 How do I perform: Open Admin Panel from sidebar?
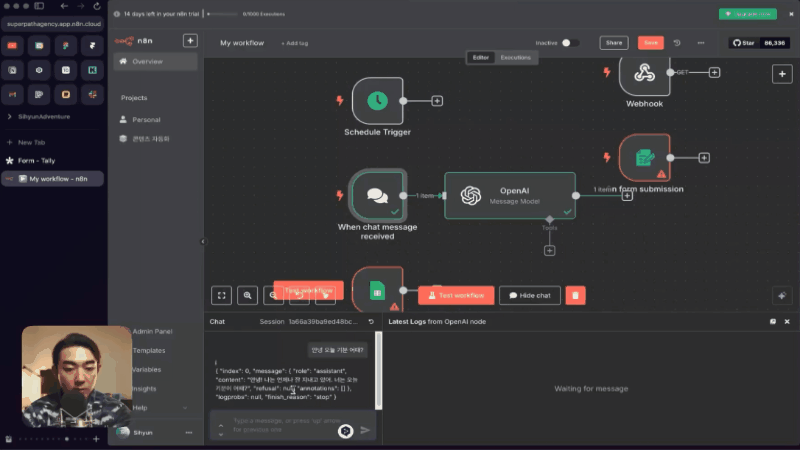152,331
